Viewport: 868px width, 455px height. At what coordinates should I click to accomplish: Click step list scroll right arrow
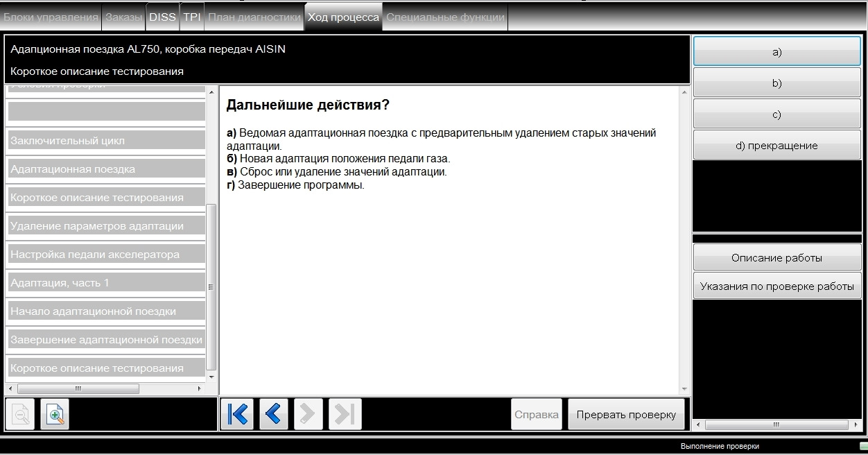pyautogui.click(x=200, y=388)
